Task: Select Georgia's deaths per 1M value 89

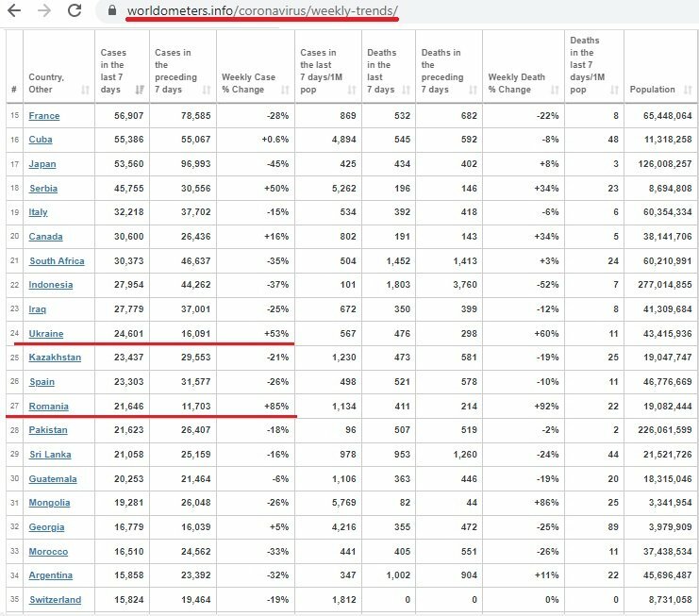Action: [613, 527]
